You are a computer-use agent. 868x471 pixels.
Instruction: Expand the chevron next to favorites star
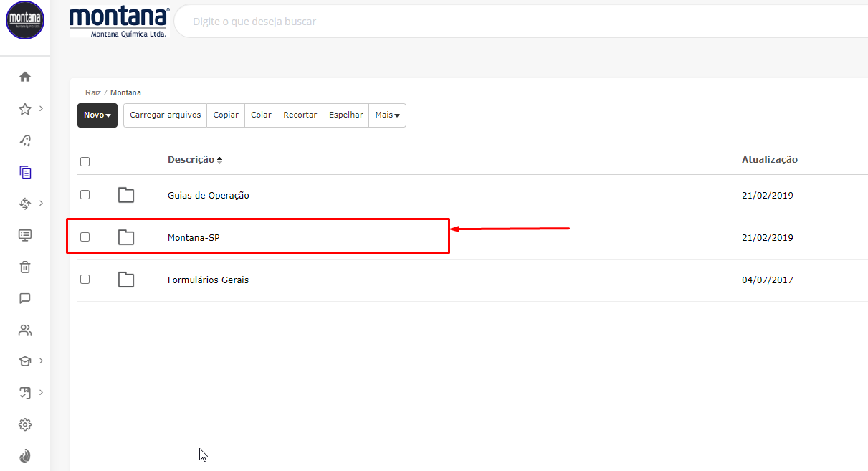pos(42,108)
